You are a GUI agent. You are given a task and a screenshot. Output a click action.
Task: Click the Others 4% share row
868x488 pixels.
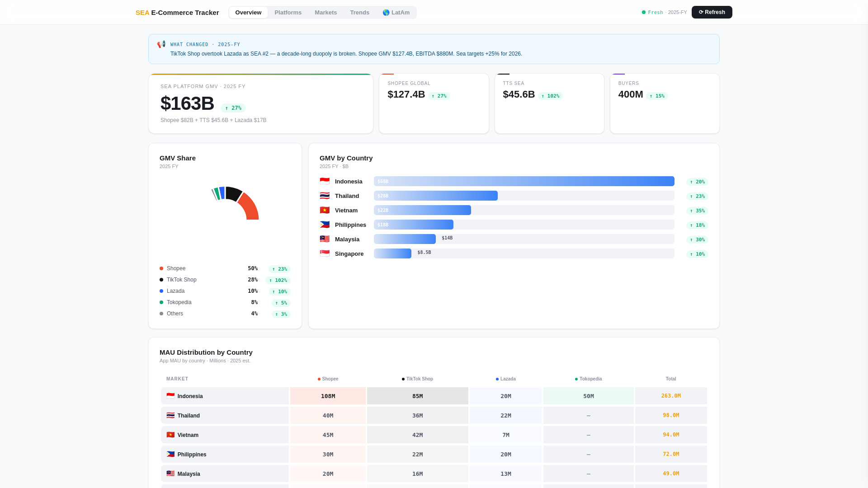pos(225,314)
